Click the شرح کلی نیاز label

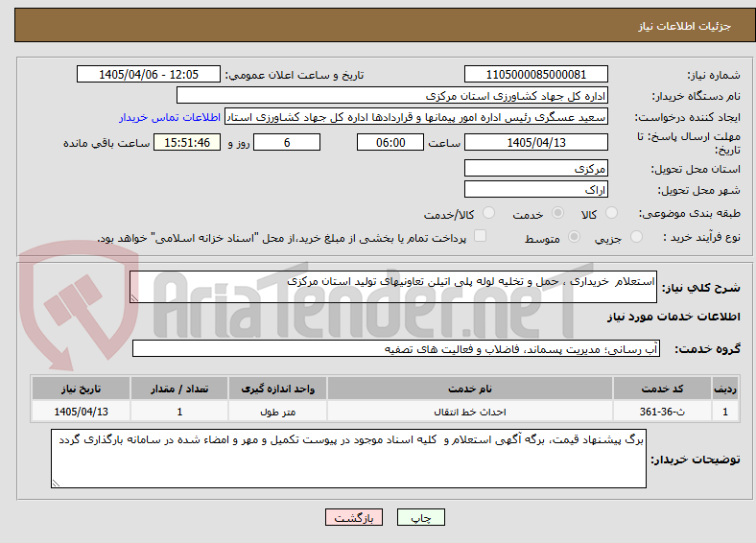click(700, 288)
